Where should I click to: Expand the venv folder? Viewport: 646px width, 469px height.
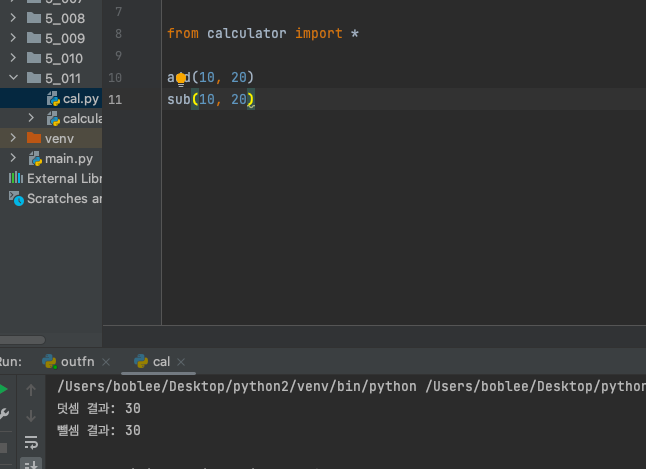13,138
